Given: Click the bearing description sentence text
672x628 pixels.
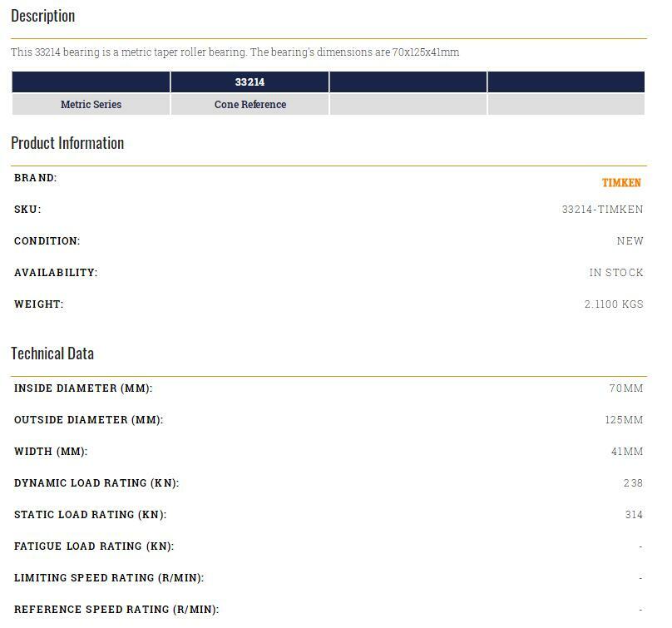Looking at the screenshot, I should 235,52.
